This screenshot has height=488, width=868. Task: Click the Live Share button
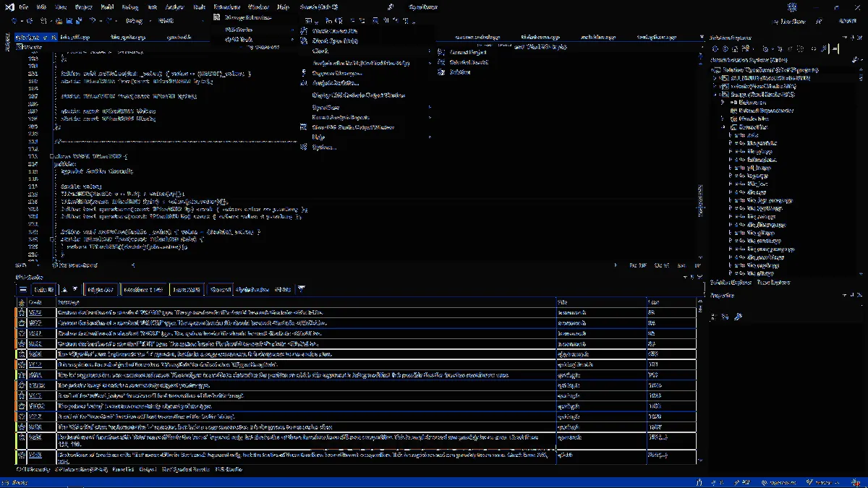(x=791, y=22)
